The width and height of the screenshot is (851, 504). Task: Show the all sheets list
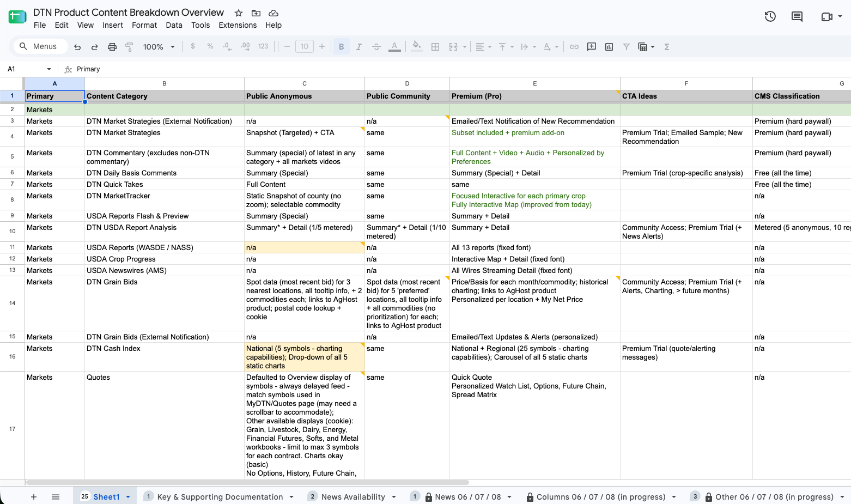[56, 497]
